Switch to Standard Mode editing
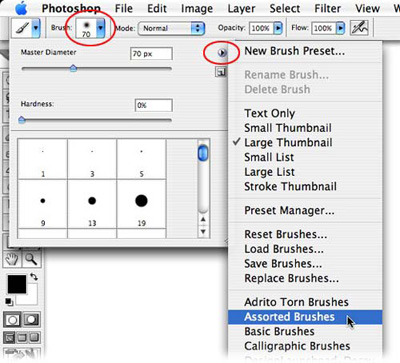Viewport: 400px width, 363px height. pos(13,320)
